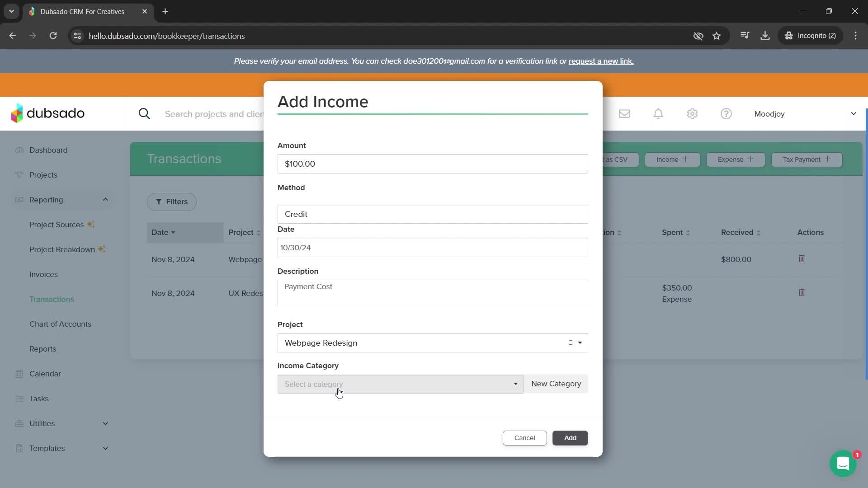Click the $800.00 received amount
The width and height of the screenshot is (868, 488).
[736, 259]
